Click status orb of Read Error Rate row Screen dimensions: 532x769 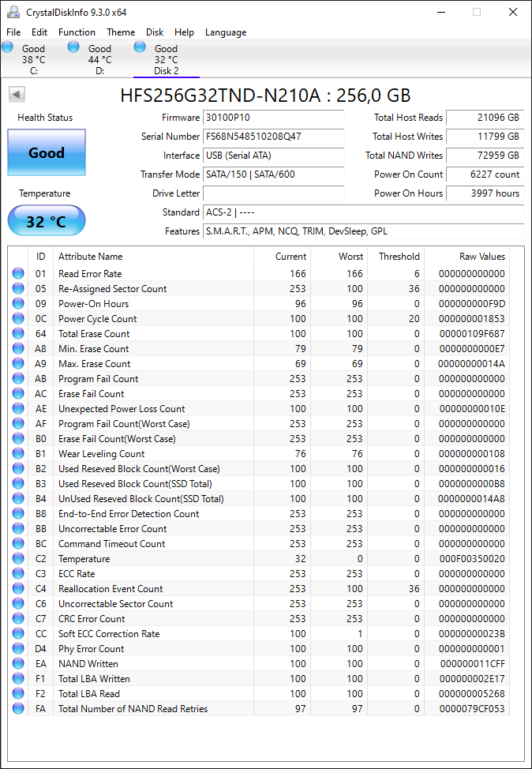point(18,274)
